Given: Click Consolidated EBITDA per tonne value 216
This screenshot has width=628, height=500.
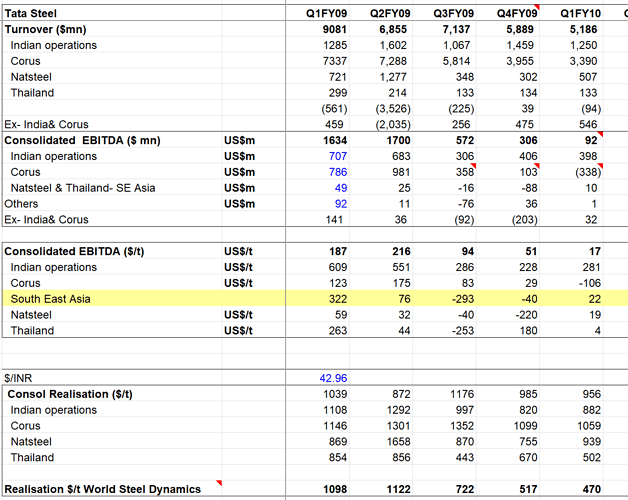Looking at the screenshot, I should pos(401,251).
